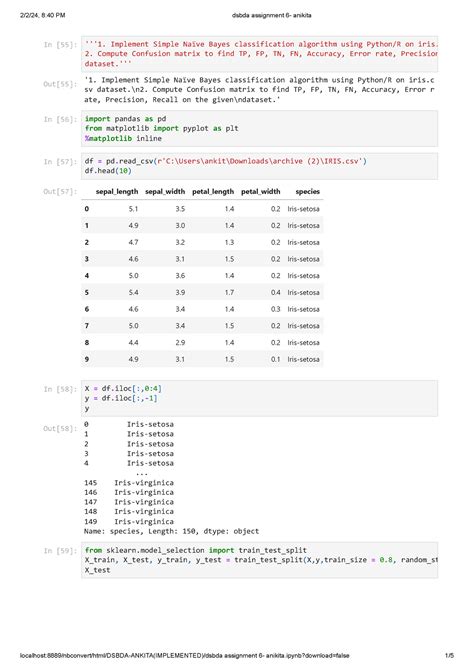Click the 4.4 sepal_length value in row 8
Screen dimensions: 474x670
pos(133,343)
